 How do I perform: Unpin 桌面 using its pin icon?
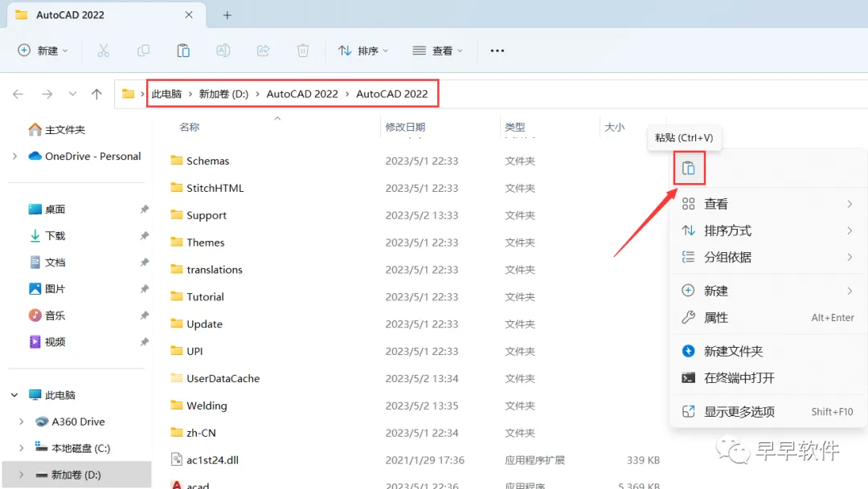point(145,209)
